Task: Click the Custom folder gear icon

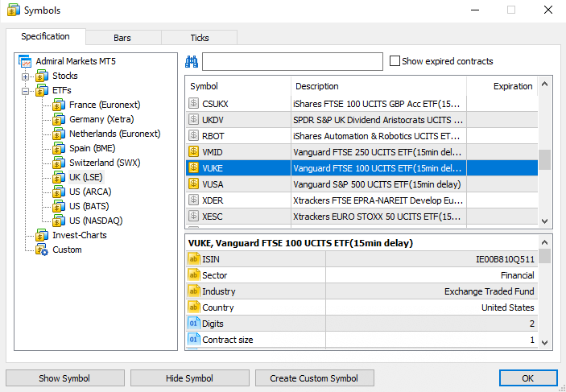Action: click(42, 250)
